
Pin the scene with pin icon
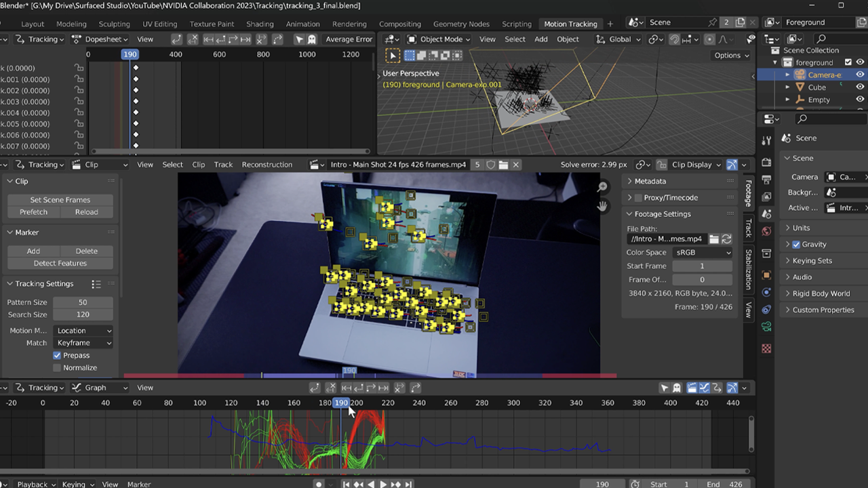712,22
